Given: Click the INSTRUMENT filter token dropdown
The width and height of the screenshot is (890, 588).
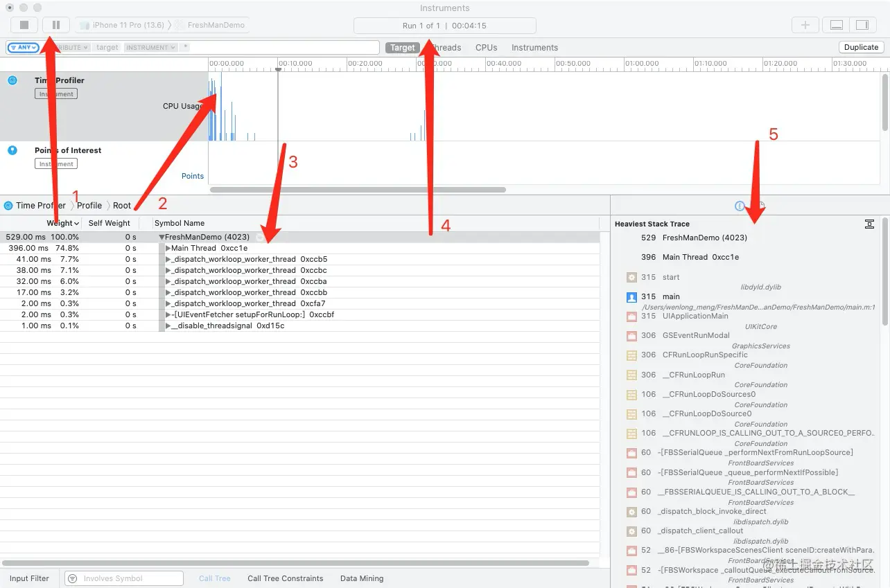Looking at the screenshot, I should pyautogui.click(x=150, y=48).
